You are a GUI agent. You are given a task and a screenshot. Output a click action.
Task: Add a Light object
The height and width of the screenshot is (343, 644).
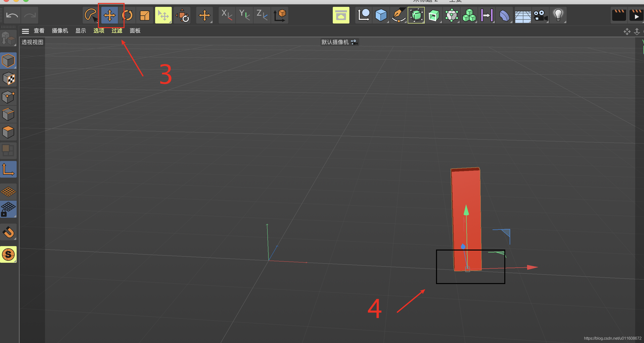(x=558, y=15)
